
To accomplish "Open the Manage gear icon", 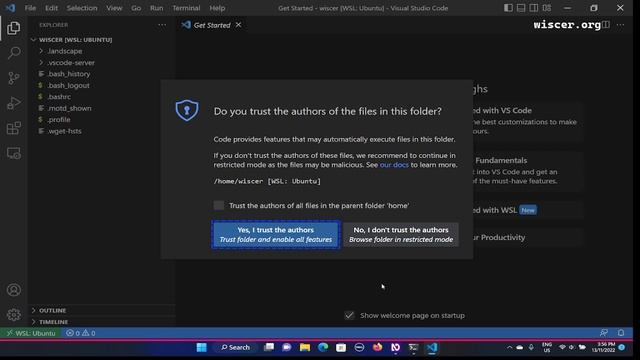I will click(13, 315).
